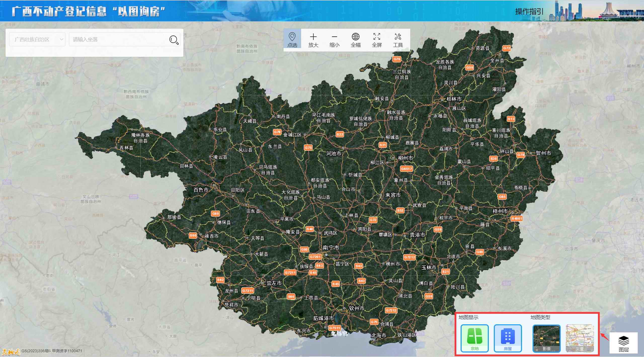Click the region dropdown chevron arrow
Image resolution: width=644 pixels, height=357 pixels.
[x=61, y=39]
